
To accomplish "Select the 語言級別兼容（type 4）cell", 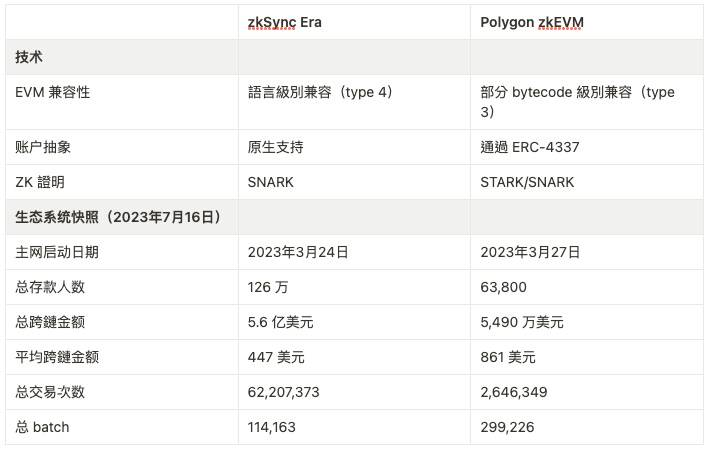I will pos(354,102).
